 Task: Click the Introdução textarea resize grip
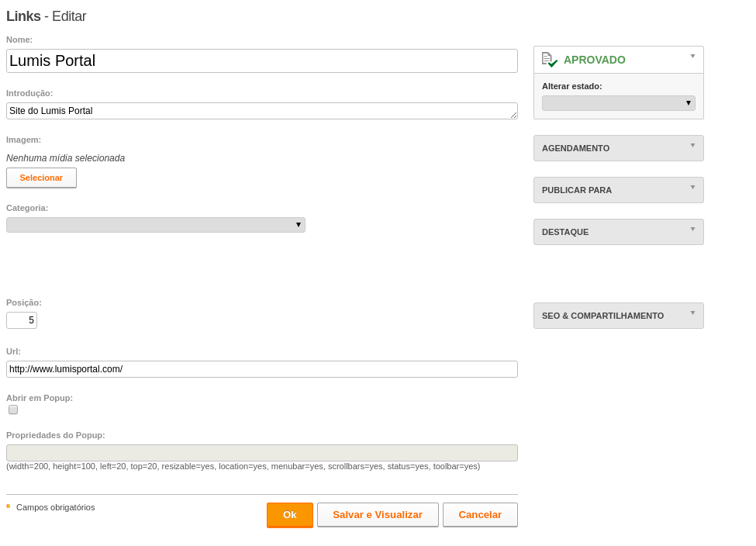513,115
